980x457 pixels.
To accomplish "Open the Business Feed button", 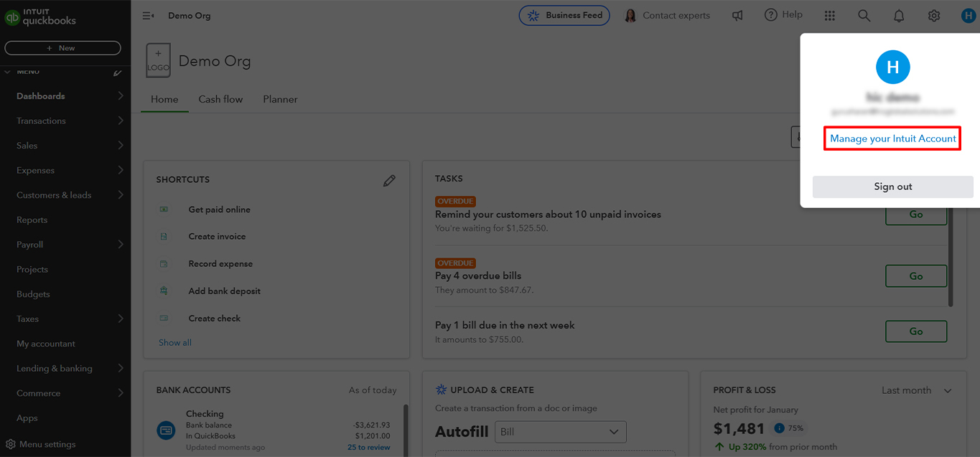I will pos(564,15).
